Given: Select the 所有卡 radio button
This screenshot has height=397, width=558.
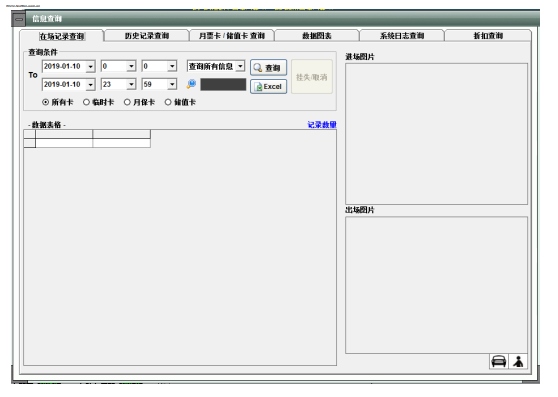Looking at the screenshot, I should (x=46, y=102).
